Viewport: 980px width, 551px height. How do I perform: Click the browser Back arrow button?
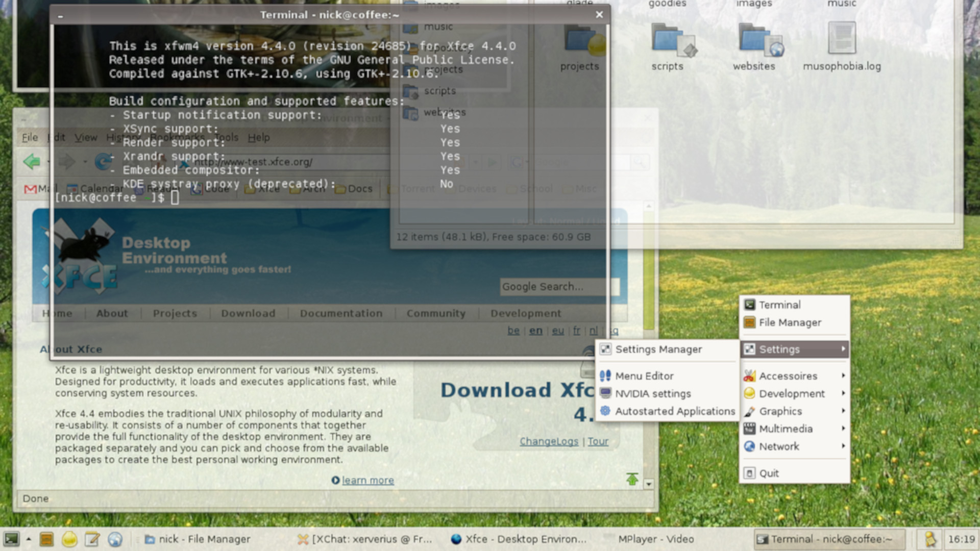32,162
